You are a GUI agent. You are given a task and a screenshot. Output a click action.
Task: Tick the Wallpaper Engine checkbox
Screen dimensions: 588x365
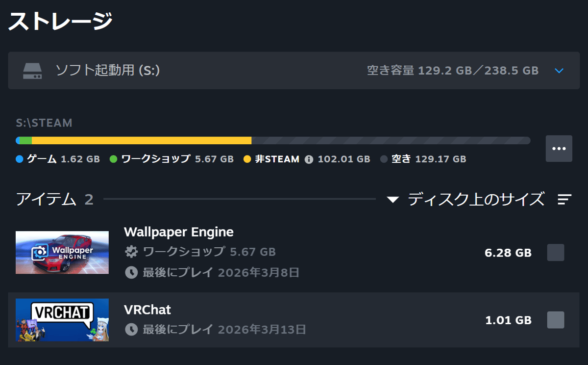pos(555,253)
